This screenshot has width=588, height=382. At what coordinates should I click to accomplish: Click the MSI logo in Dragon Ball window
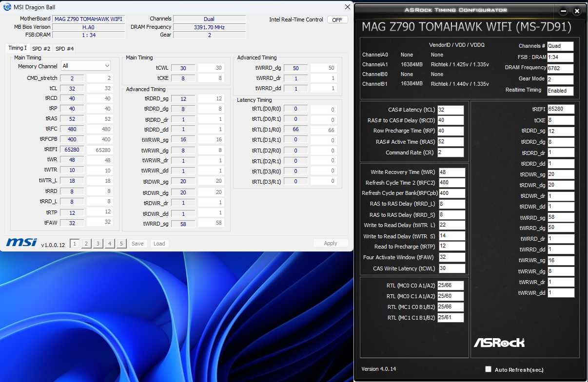pos(21,243)
